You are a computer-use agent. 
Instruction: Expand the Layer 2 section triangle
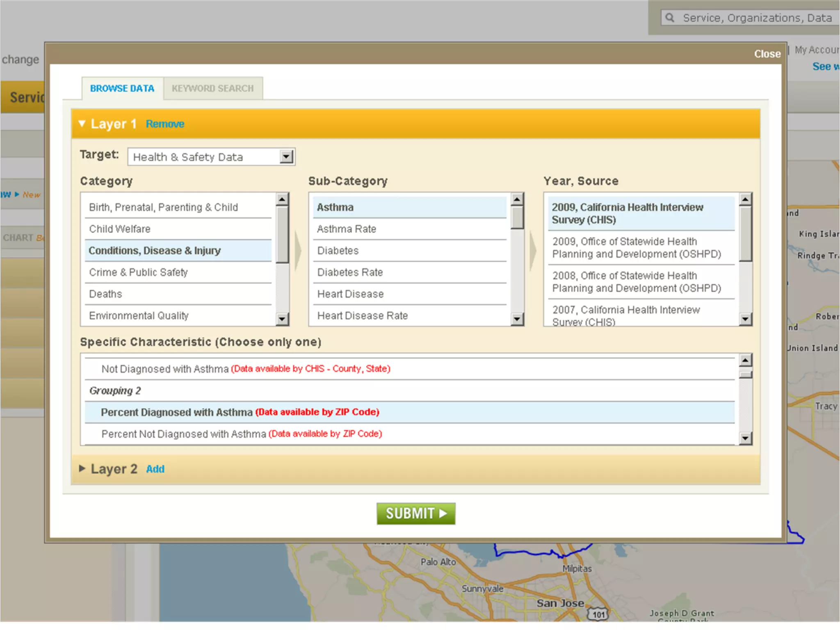click(x=82, y=468)
